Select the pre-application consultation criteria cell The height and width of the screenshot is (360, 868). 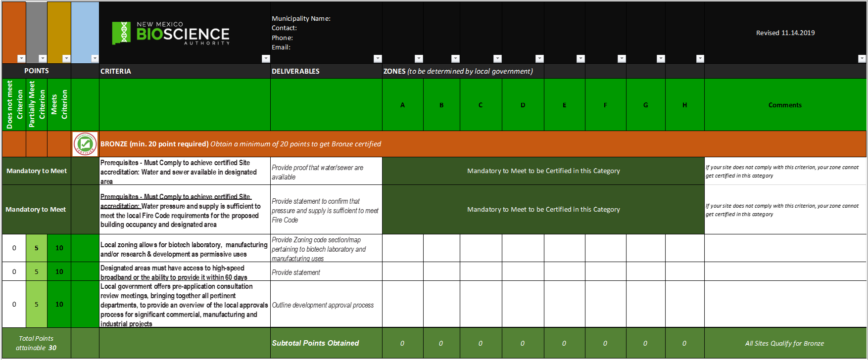[185, 304]
